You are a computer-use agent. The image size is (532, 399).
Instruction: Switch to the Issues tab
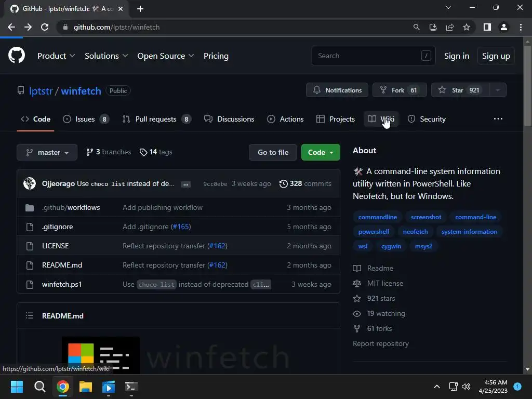[86, 119]
